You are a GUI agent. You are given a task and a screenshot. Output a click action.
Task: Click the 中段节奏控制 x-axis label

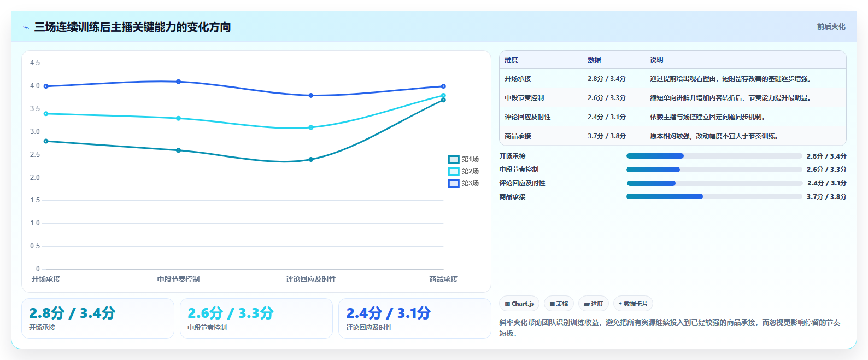click(x=178, y=279)
